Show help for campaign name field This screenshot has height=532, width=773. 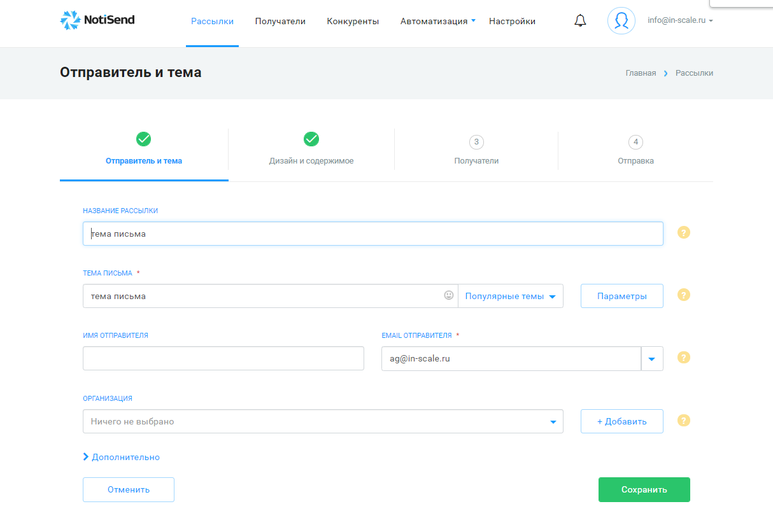684,232
